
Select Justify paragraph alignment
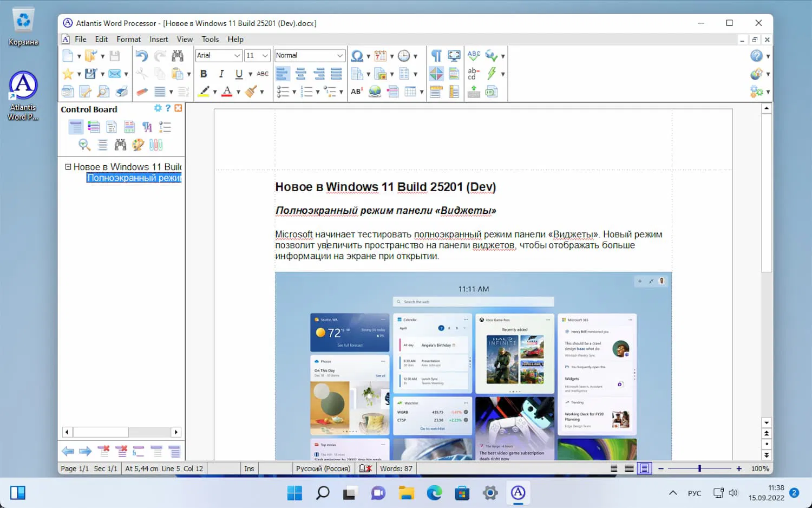pos(336,74)
